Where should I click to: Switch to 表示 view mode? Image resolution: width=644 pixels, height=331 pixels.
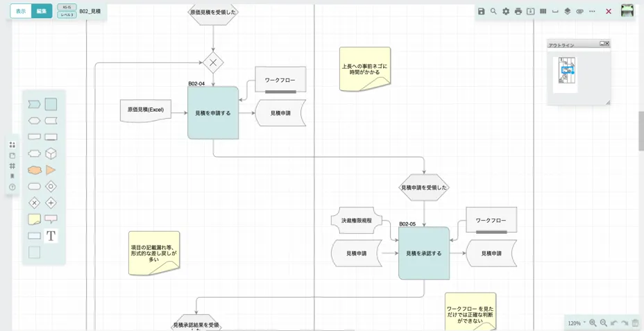coord(21,11)
